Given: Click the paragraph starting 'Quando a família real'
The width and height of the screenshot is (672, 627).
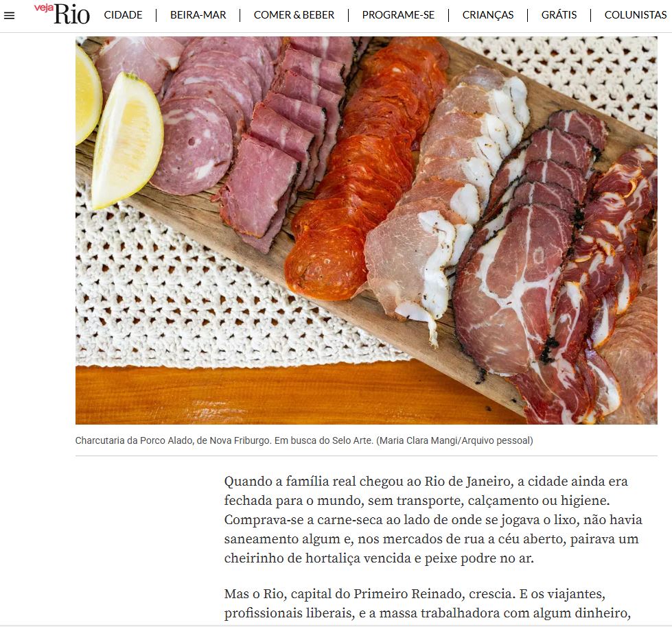Looking at the screenshot, I should coord(433,519).
